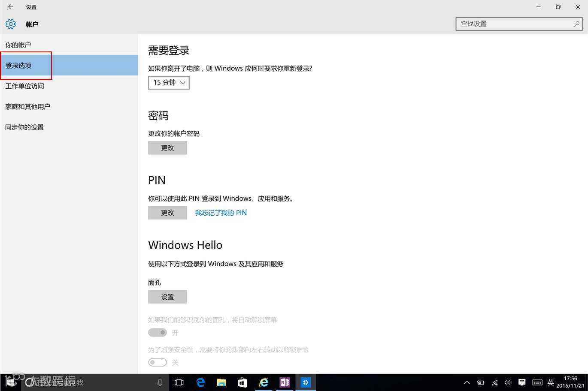Click the 我忘记了我的 PIN link
Screen dimensions: 588x391
click(x=221, y=213)
